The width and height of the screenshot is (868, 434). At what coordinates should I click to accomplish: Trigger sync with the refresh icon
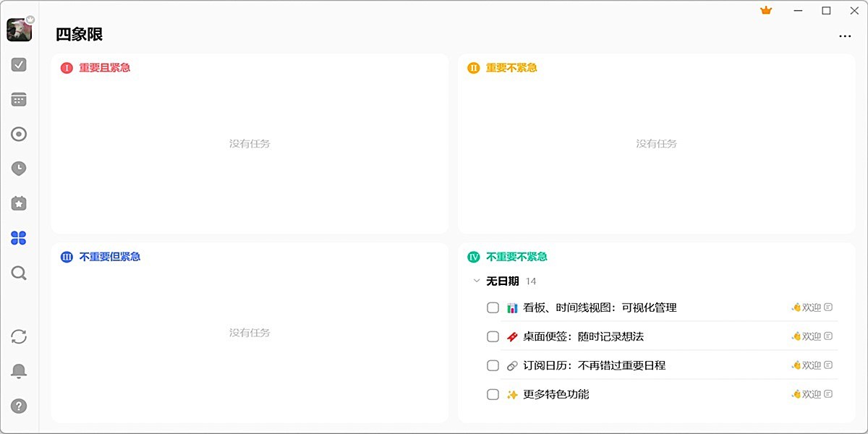coord(18,336)
